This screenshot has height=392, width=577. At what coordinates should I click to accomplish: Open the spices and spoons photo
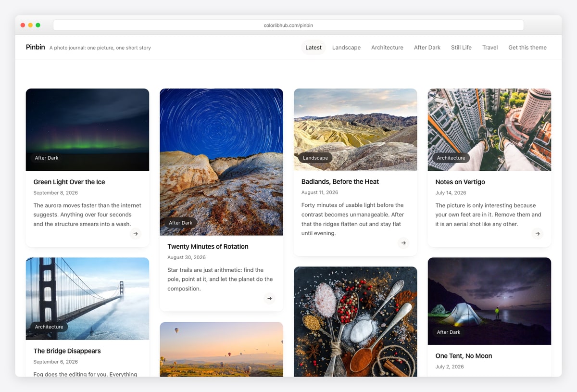pyautogui.click(x=355, y=322)
